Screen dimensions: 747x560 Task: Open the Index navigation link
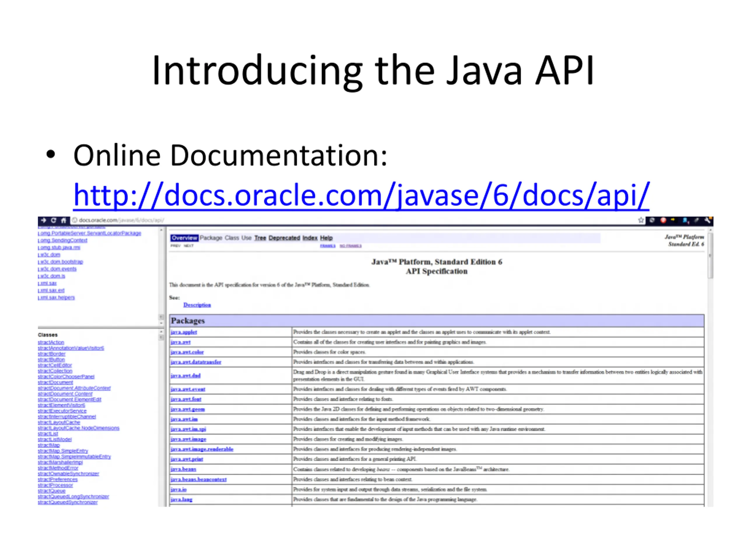tap(310, 238)
